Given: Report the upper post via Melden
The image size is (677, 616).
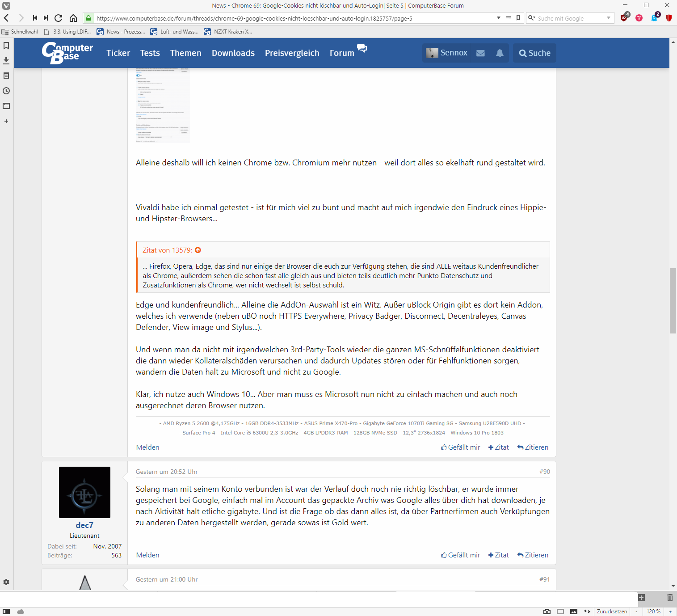Looking at the screenshot, I should 147,447.
